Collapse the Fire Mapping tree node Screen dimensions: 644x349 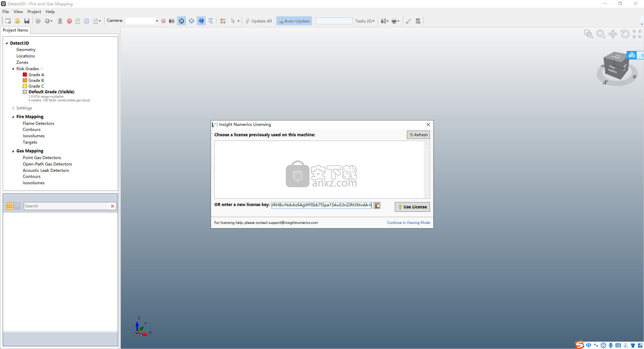(13, 117)
